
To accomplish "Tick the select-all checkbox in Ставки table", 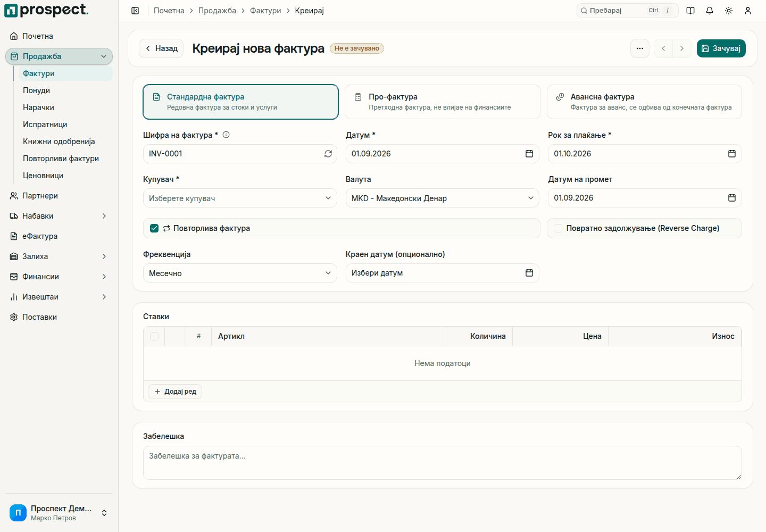I will (x=154, y=336).
